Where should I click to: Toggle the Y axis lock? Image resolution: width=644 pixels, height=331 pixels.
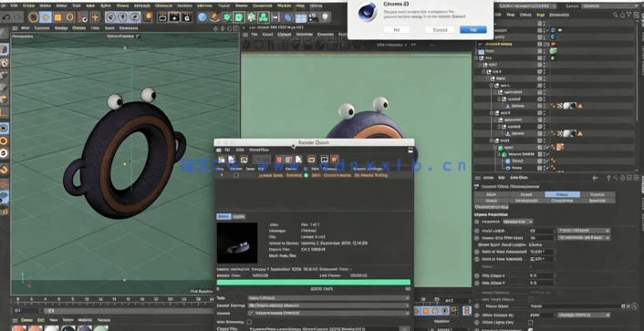(x=122, y=17)
